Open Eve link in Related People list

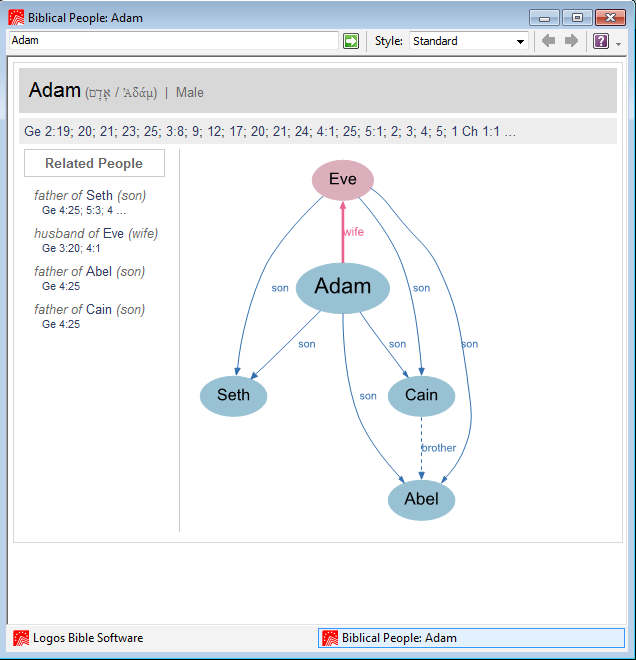[114, 233]
